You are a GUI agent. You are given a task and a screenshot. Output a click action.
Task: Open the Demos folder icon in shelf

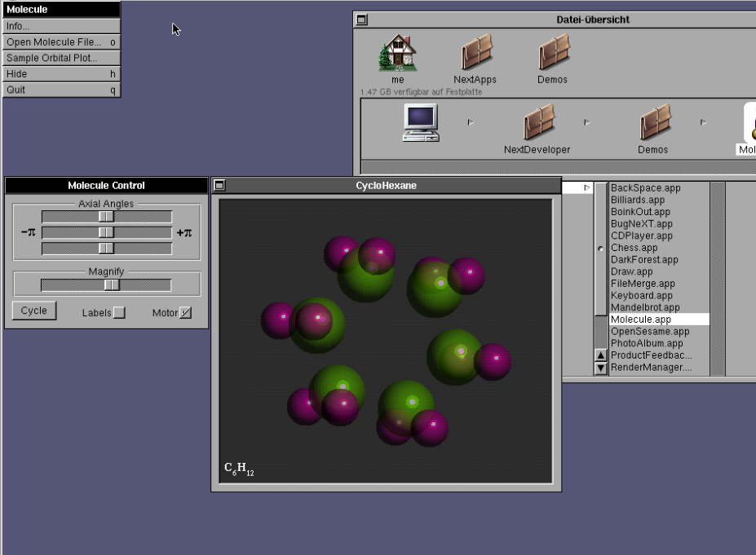point(553,53)
